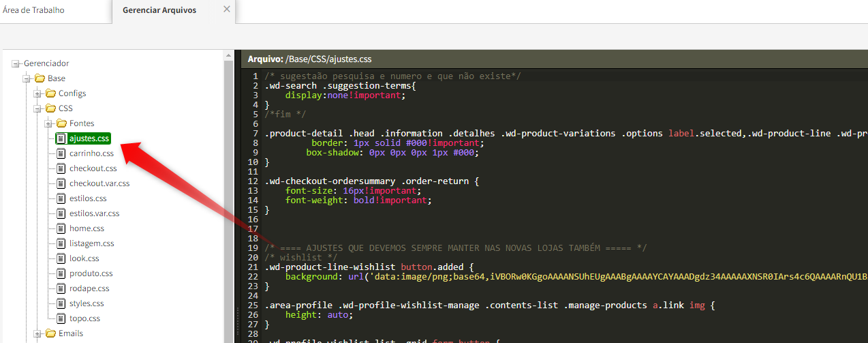This screenshot has width=868, height=343.
Task: Select the Configs folder label
Action: 72,93
